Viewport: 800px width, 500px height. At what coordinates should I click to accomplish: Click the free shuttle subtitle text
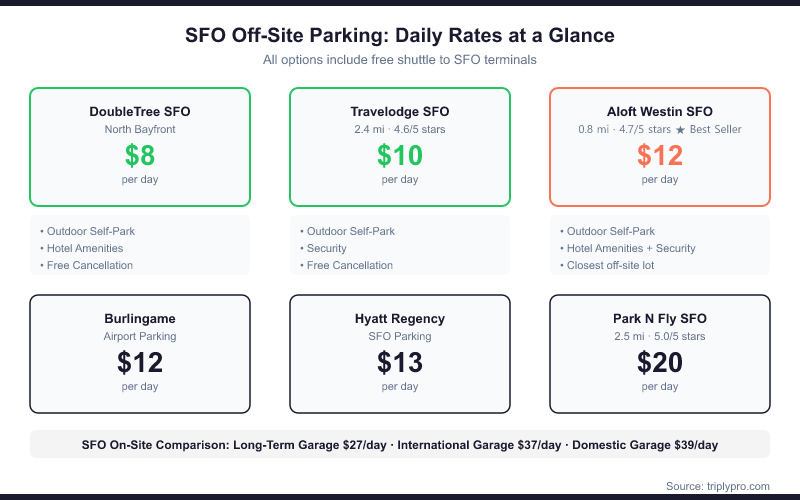click(x=400, y=60)
